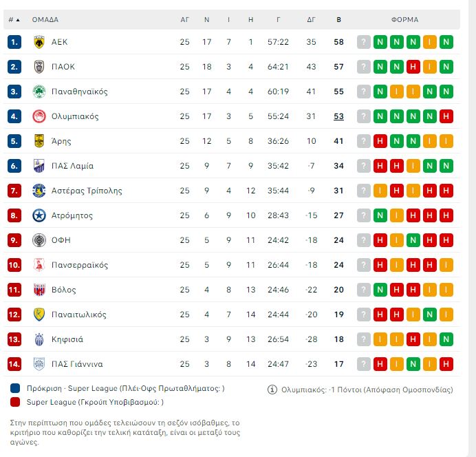476x457 pixels.
Task: Click the ΦΟΡΜΑ column header
Action: point(404,20)
